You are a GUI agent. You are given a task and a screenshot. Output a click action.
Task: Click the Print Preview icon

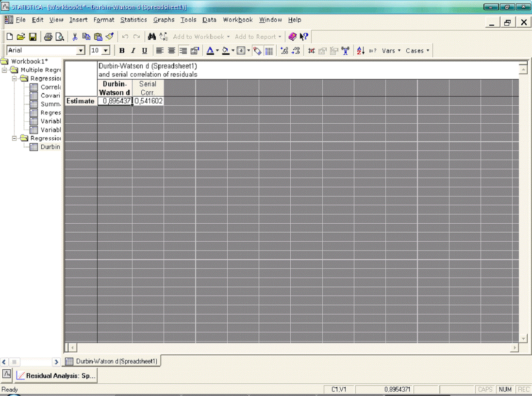(x=60, y=37)
